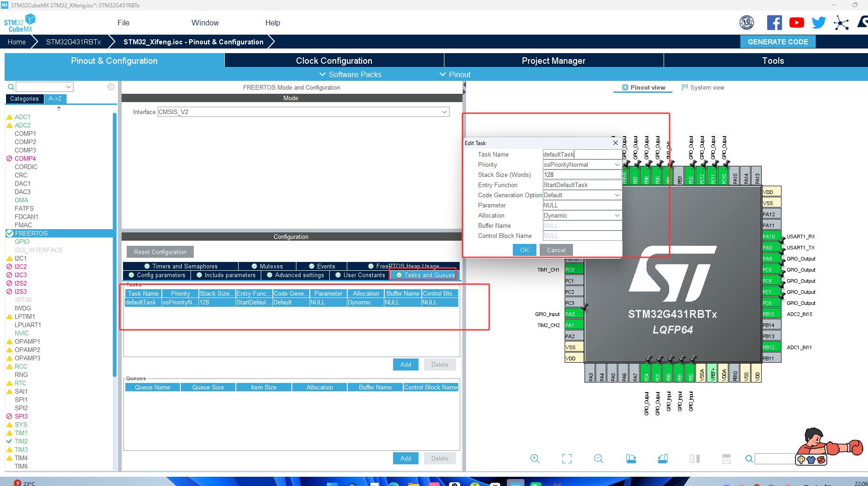The height and width of the screenshot is (486, 868).
Task: Zoom in on the pinout view
Action: pyautogui.click(x=535, y=458)
